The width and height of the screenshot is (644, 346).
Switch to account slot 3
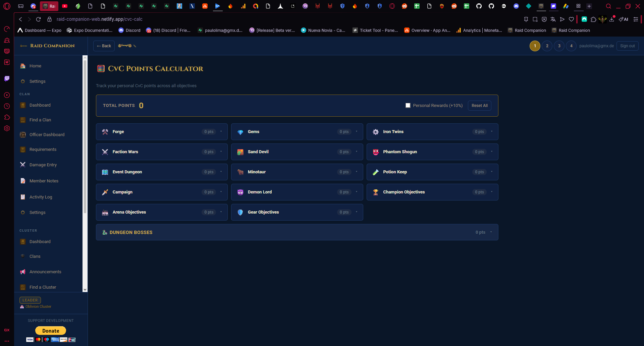point(559,46)
